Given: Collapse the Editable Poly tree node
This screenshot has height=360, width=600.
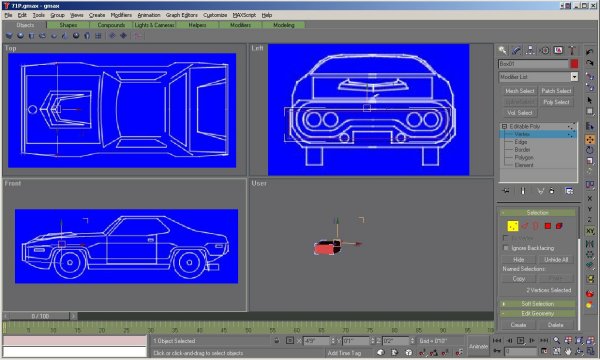Looking at the screenshot, I should pos(504,126).
